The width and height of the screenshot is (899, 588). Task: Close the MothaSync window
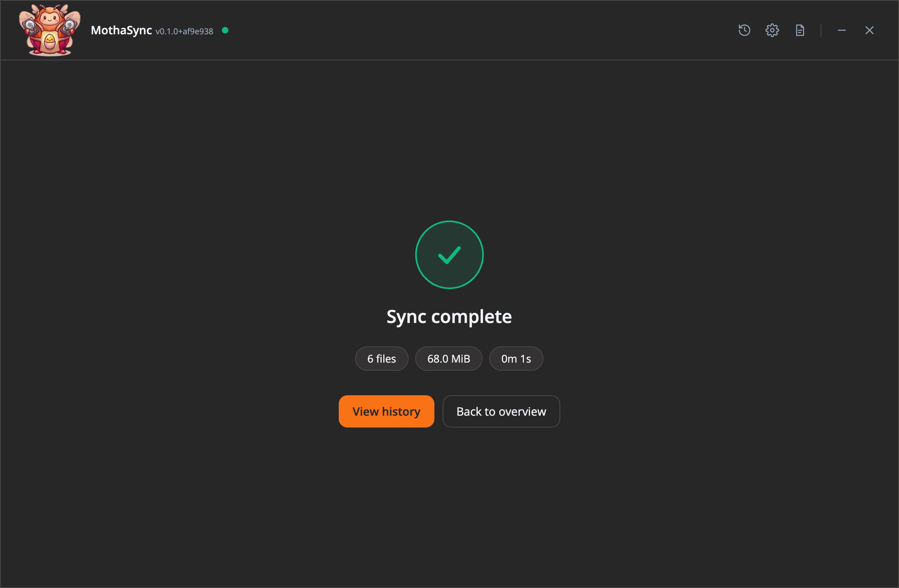tap(869, 30)
